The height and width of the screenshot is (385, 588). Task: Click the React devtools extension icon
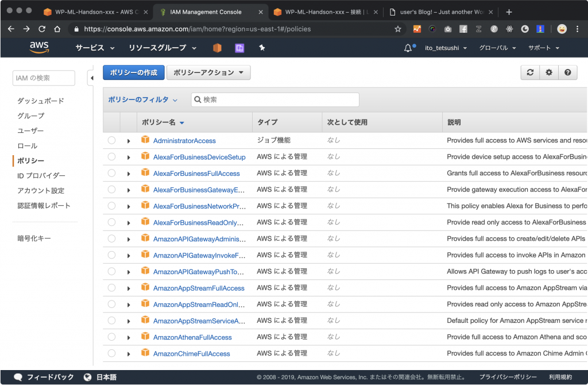(x=509, y=29)
